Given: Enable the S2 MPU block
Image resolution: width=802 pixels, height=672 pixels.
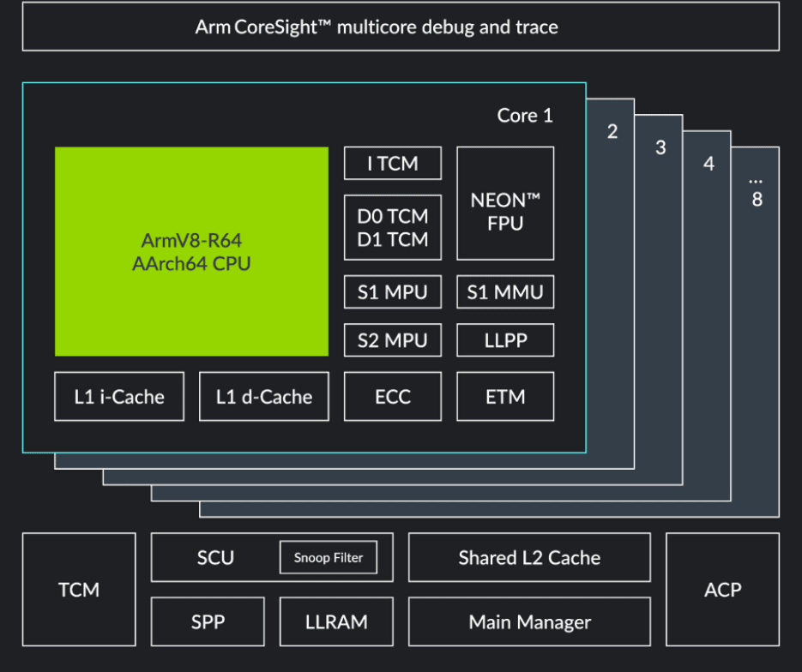Looking at the screenshot, I should [x=392, y=340].
